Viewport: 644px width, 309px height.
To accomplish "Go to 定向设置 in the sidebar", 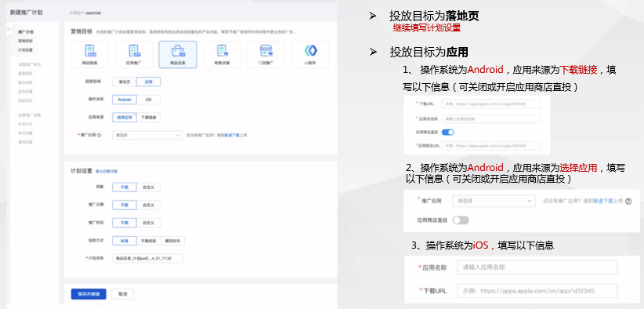I will point(26,91).
